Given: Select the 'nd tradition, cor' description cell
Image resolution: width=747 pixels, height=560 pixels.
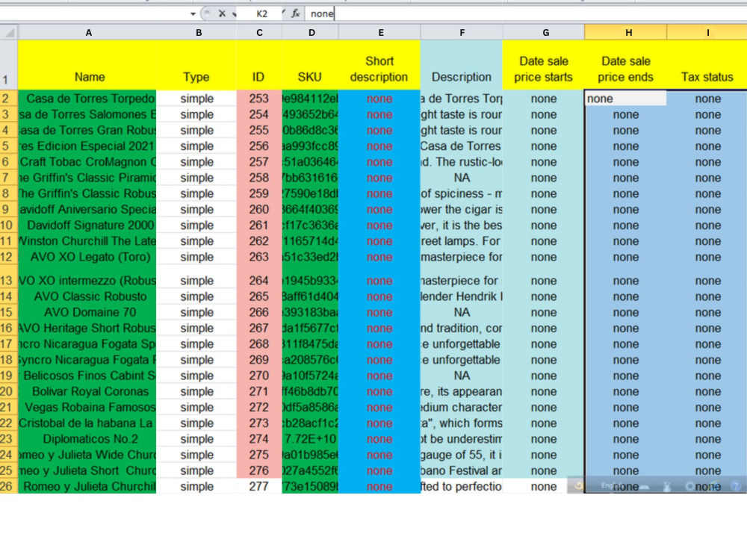Looking at the screenshot, I should 462,328.
